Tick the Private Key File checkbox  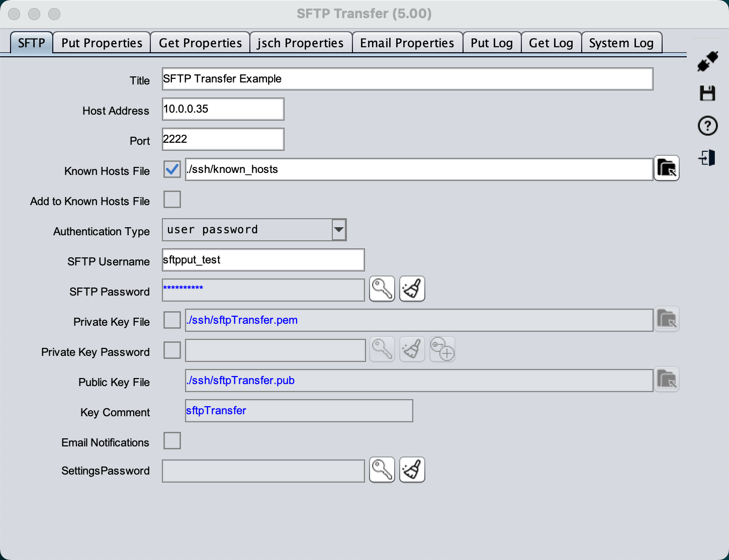coord(172,320)
